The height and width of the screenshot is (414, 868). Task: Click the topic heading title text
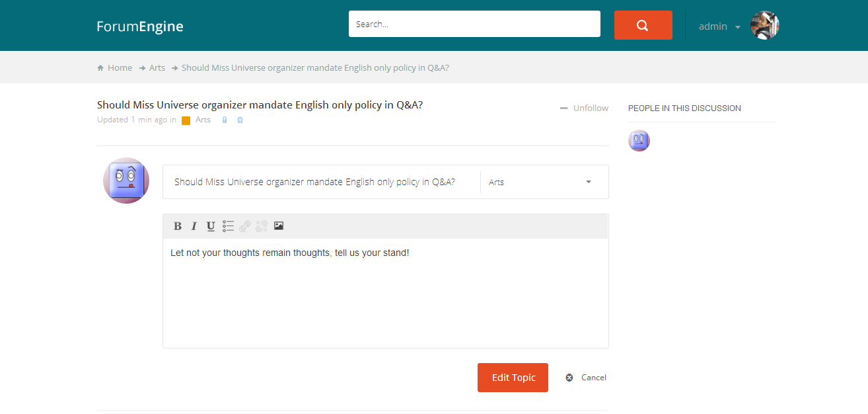260,104
